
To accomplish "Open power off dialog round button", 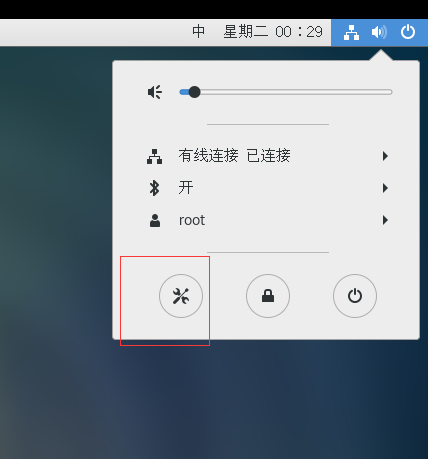I will [x=355, y=296].
